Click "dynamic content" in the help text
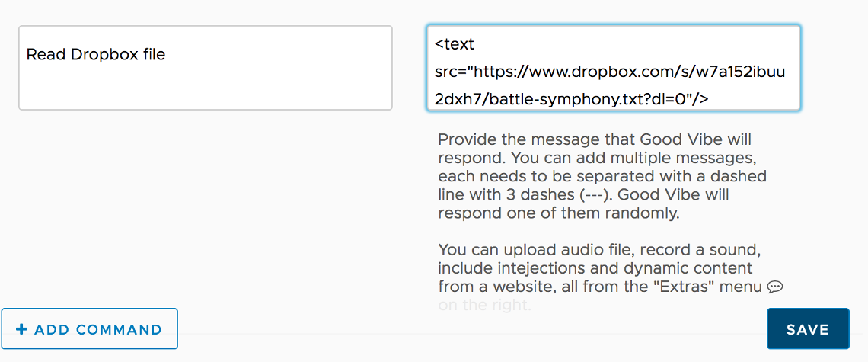868x362 pixels. [700, 268]
